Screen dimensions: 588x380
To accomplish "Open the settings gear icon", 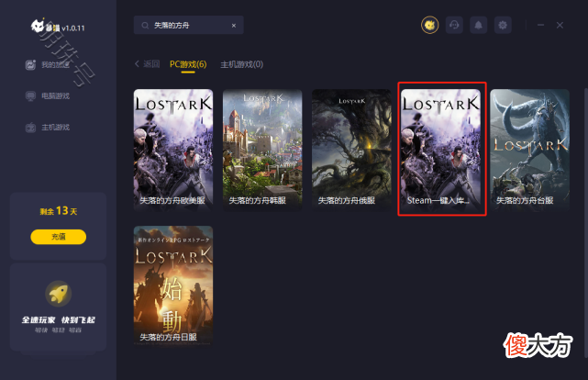I will click(x=503, y=25).
